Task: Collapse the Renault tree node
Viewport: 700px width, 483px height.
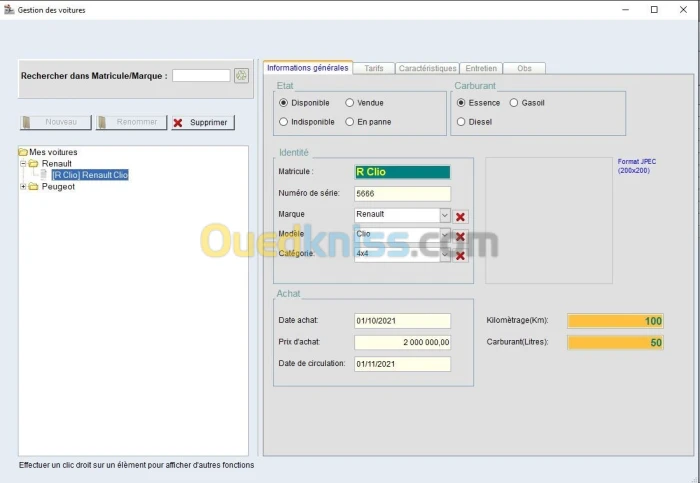Action: [23, 163]
